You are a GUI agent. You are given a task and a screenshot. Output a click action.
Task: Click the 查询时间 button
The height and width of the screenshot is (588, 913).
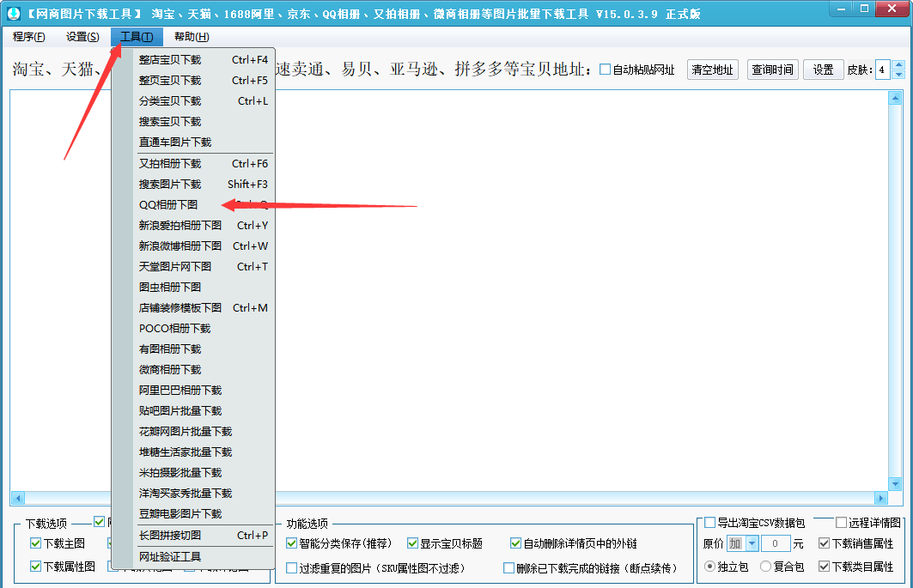pos(773,70)
